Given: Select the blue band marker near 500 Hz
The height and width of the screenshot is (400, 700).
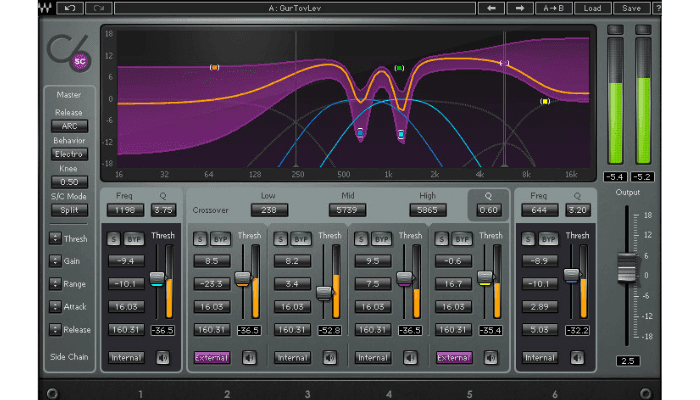Looking at the screenshot, I should [360, 132].
